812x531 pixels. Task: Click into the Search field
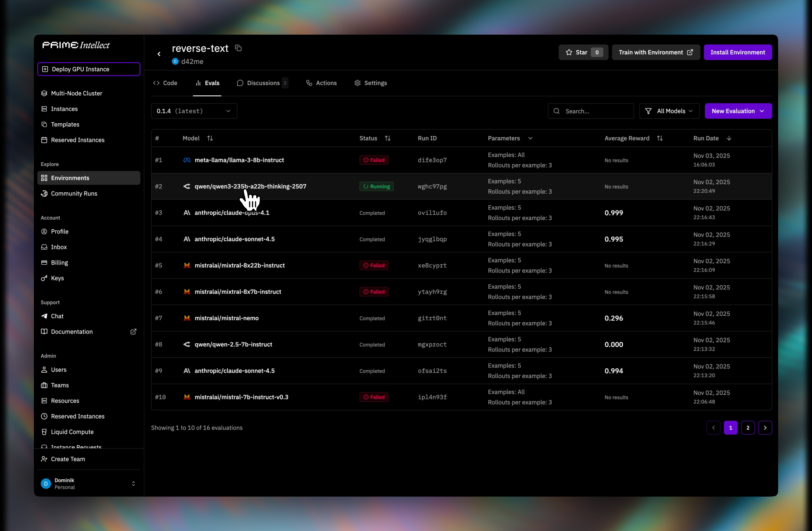pyautogui.click(x=595, y=111)
